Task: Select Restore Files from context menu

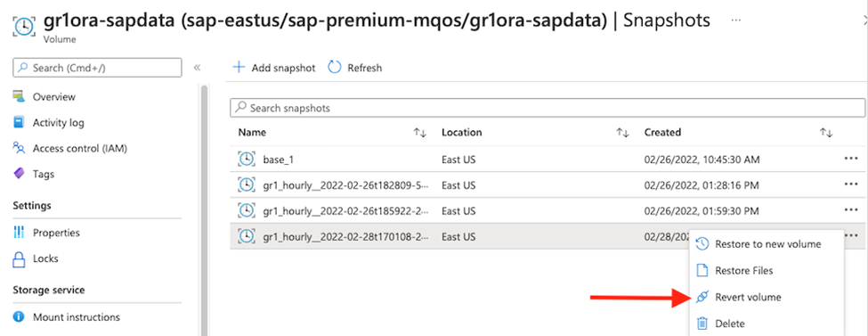Action: pyautogui.click(x=744, y=271)
